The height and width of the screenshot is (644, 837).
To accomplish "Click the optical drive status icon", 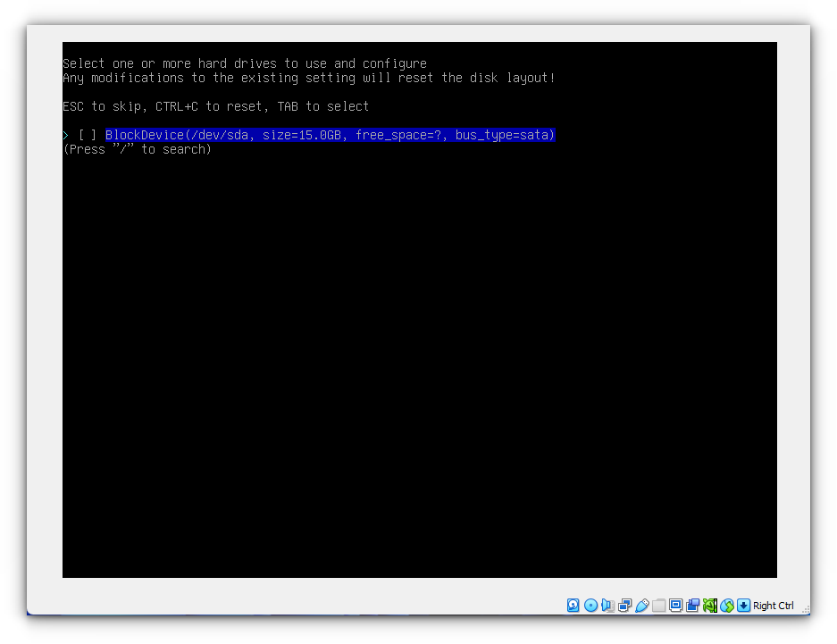I will click(590, 605).
